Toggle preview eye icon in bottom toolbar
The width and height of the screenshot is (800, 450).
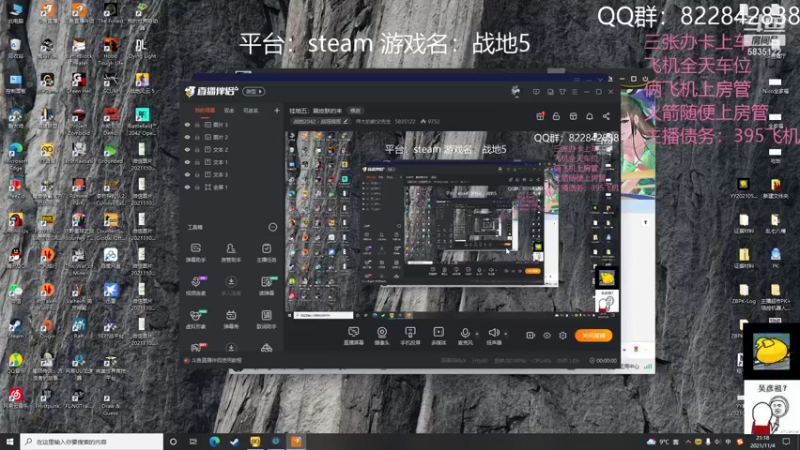[x=547, y=335]
